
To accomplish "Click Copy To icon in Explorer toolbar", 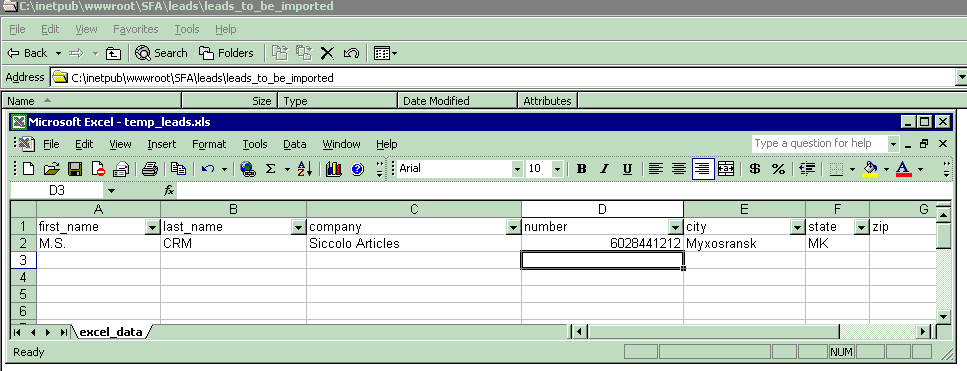I will 303,53.
